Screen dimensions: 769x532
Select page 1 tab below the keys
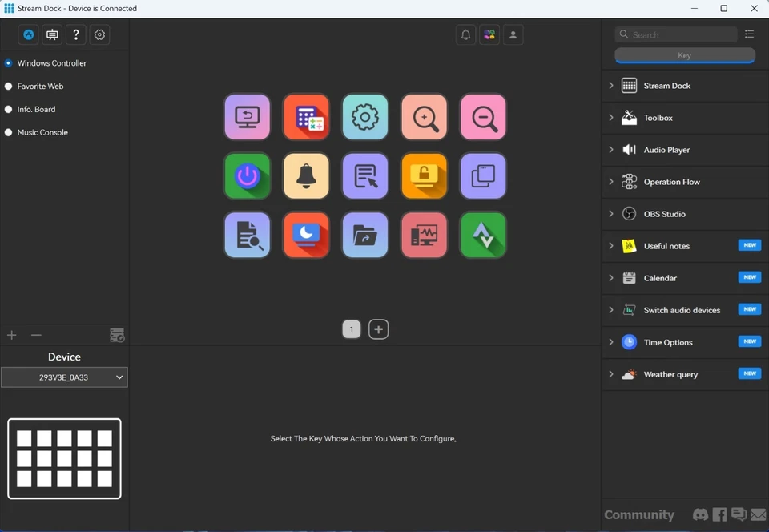click(351, 328)
